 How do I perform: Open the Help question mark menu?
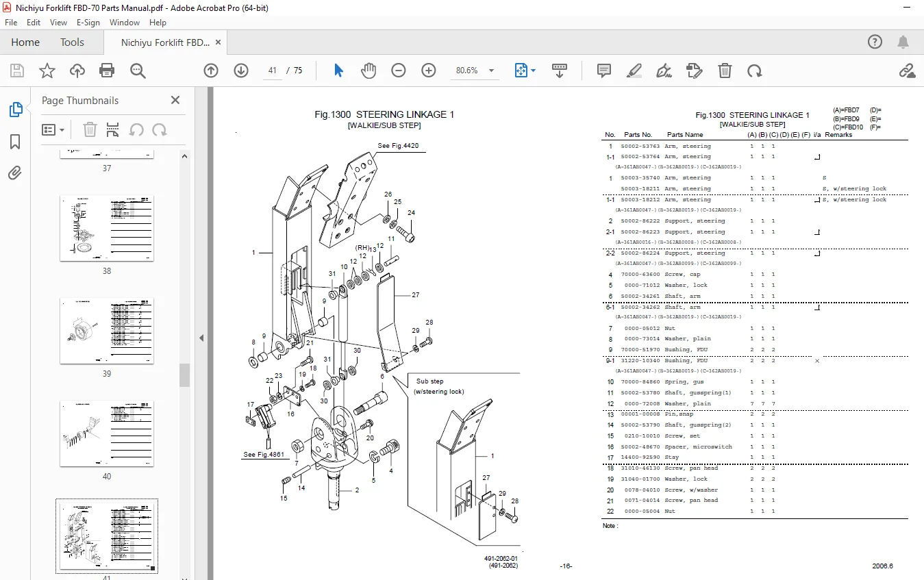tap(875, 42)
